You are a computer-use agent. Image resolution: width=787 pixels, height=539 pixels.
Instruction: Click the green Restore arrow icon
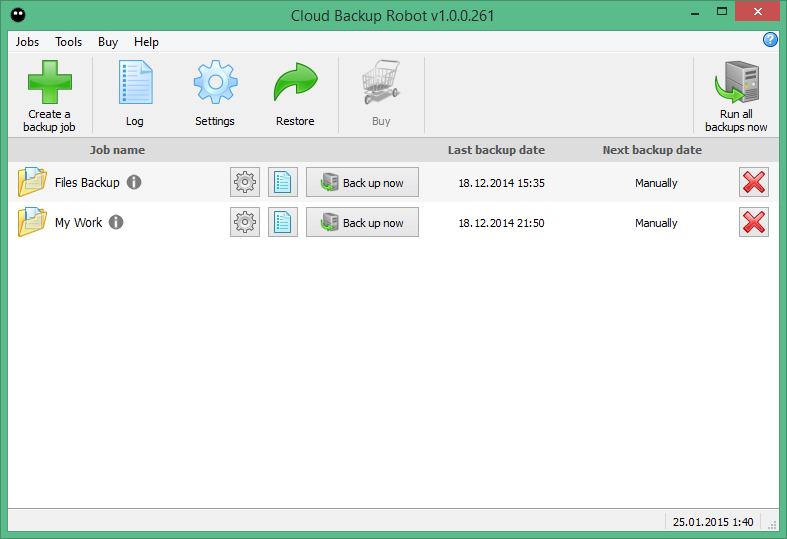(x=295, y=84)
